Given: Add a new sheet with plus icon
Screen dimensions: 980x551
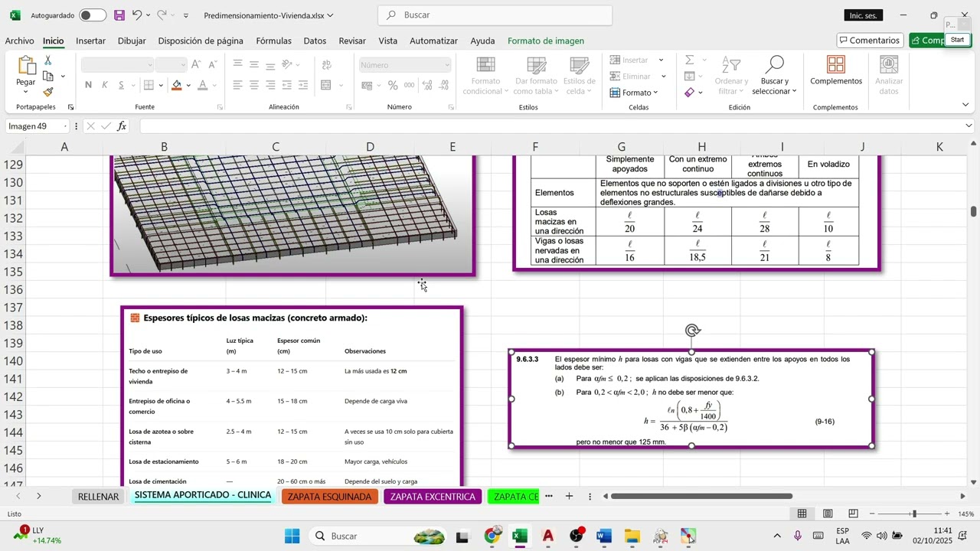Looking at the screenshot, I should [x=569, y=497].
